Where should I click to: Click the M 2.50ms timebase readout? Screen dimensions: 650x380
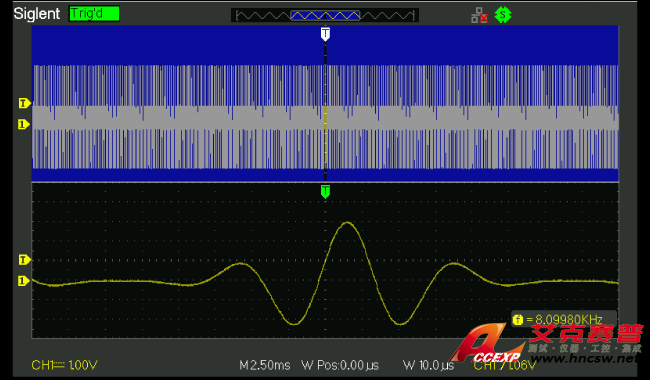tap(264, 365)
